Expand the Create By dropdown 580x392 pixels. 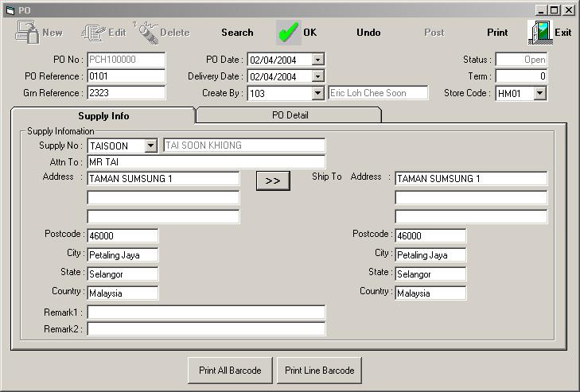317,93
